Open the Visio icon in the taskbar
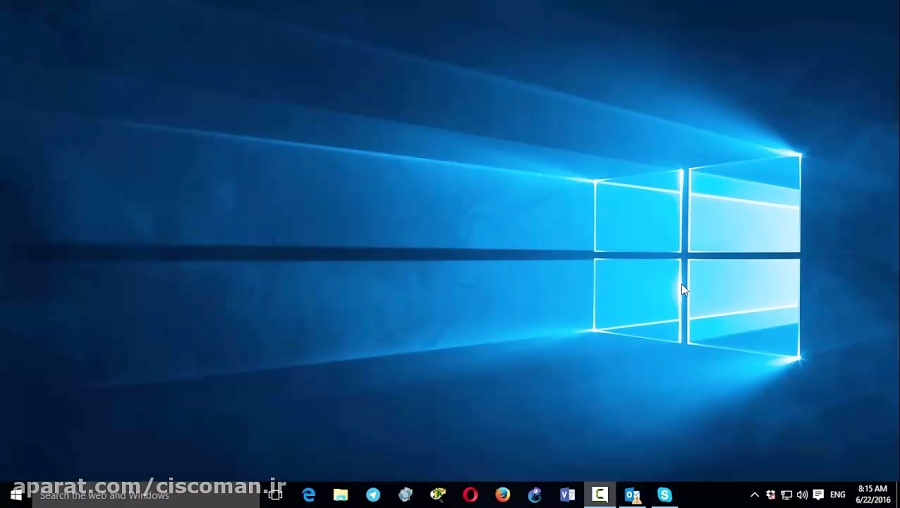The height and width of the screenshot is (508, 900). [x=567, y=494]
